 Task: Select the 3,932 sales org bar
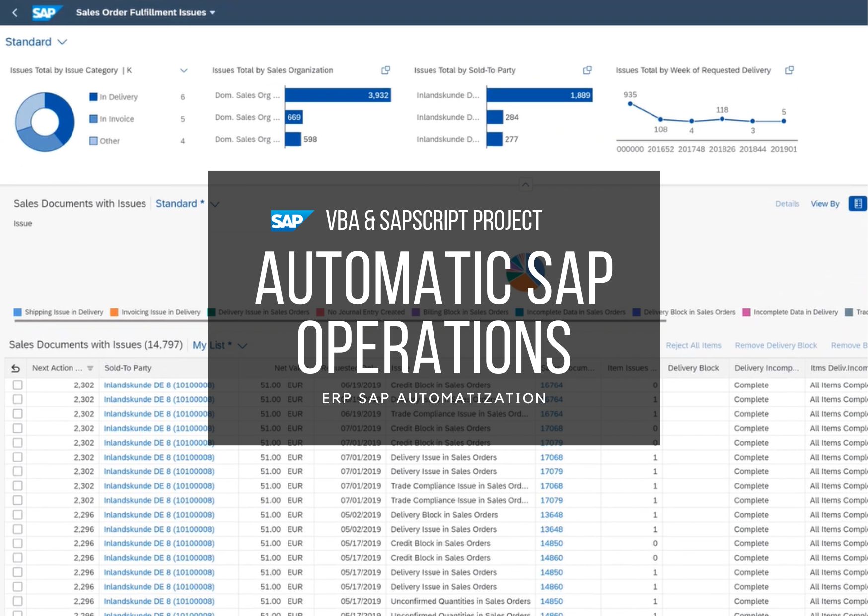pyautogui.click(x=338, y=95)
